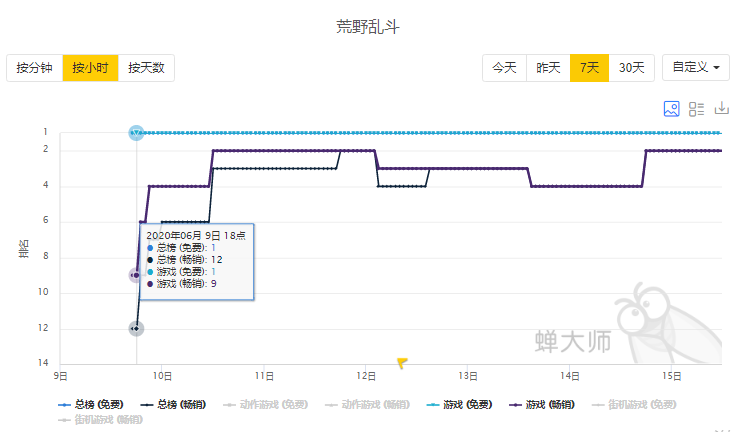Click the highlighted 游戏 (畅销) point at rank 9
This screenshot has height=432, width=733.
pos(136,275)
